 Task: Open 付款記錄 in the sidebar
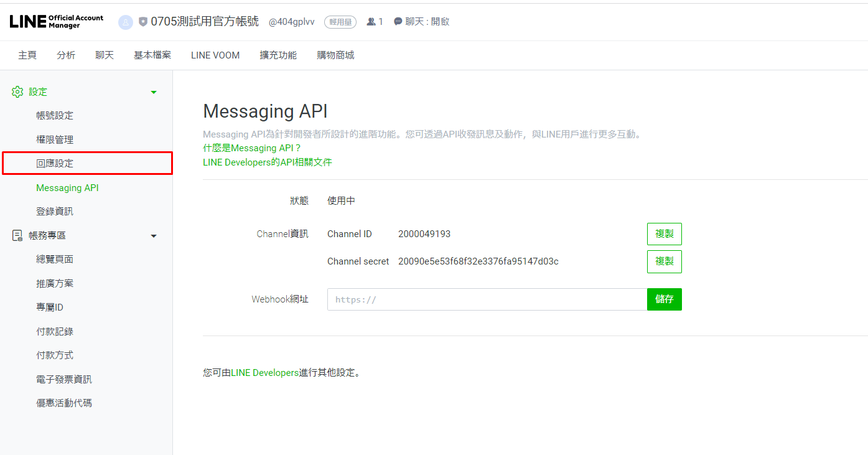[x=55, y=332]
